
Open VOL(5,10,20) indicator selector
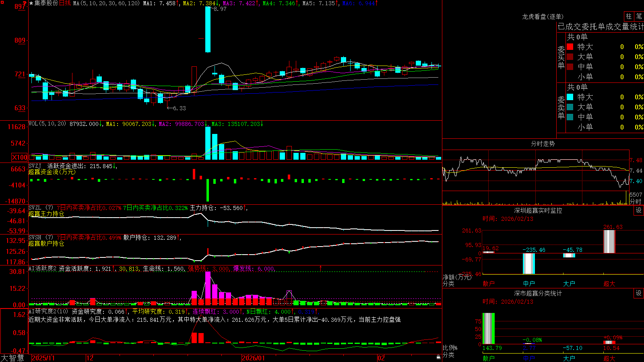tap(47, 124)
